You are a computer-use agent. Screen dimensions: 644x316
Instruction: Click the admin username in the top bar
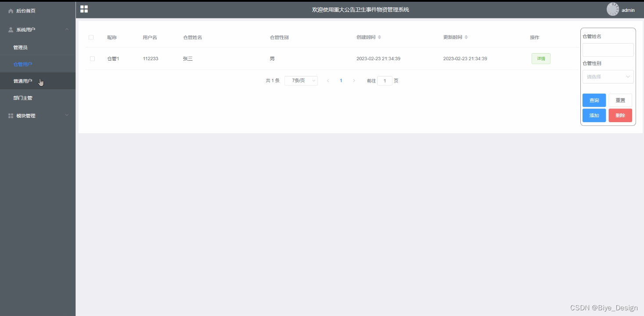pyautogui.click(x=628, y=10)
